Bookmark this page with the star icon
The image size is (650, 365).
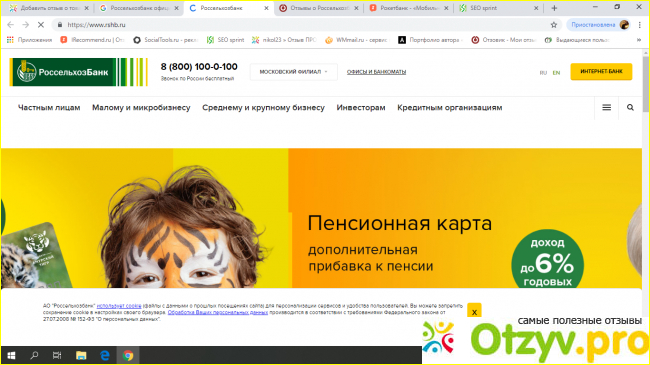click(x=553, y=25)
